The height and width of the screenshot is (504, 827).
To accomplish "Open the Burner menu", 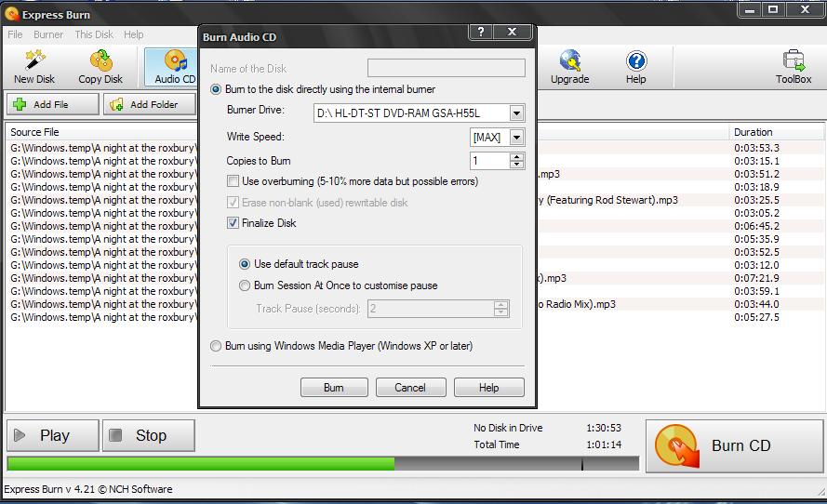I will 48,34.
